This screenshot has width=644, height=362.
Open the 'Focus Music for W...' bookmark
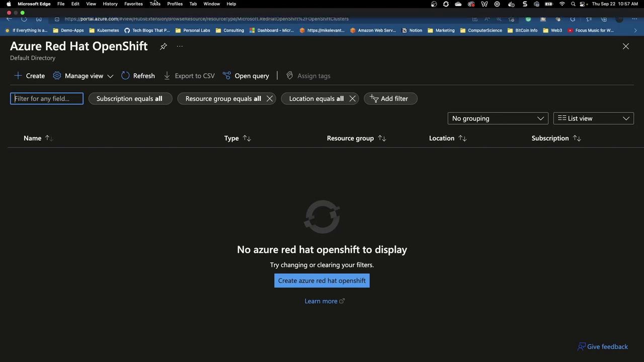pos(591,30)
